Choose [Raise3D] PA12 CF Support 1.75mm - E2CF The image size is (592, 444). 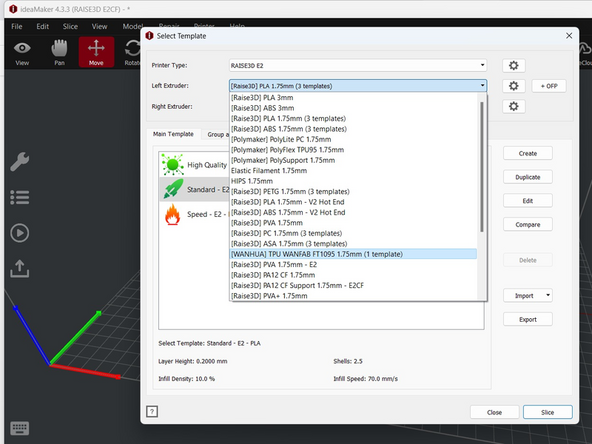coord(353,285)
